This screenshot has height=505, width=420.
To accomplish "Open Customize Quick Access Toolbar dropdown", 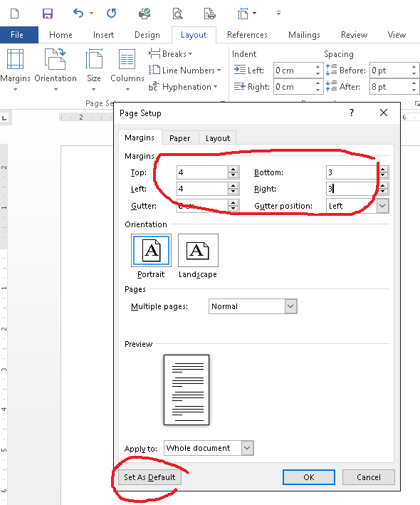I will (279, 14).
